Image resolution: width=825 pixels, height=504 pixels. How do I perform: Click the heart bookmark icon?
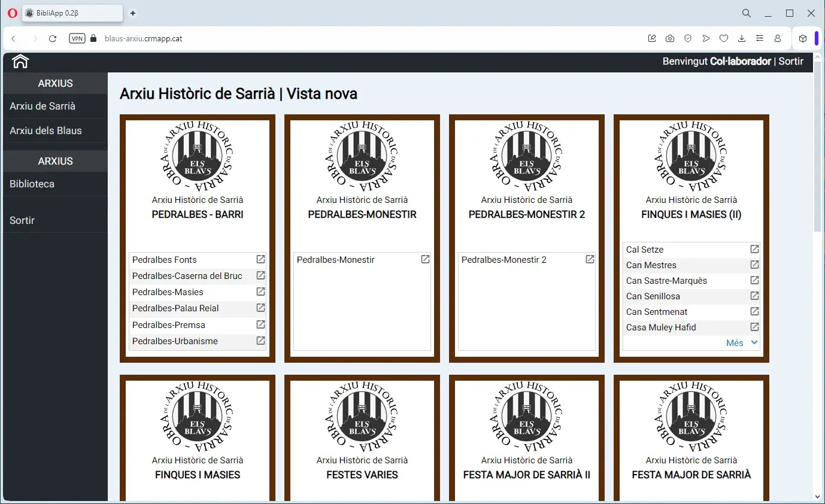pos(724,38)
